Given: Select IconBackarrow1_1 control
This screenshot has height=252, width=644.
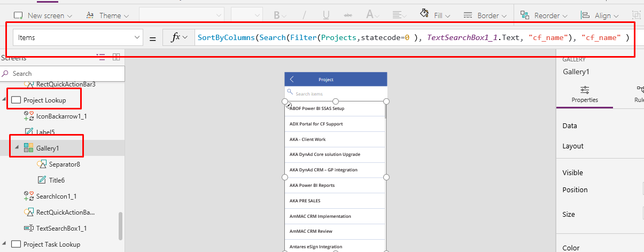Looking at the screenshot, I should (61, 116).
